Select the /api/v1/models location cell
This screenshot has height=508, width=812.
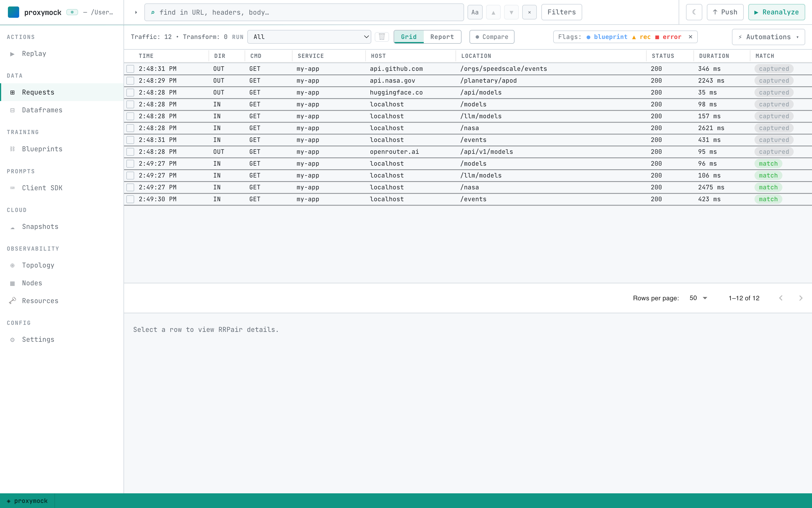pos(487,152)
